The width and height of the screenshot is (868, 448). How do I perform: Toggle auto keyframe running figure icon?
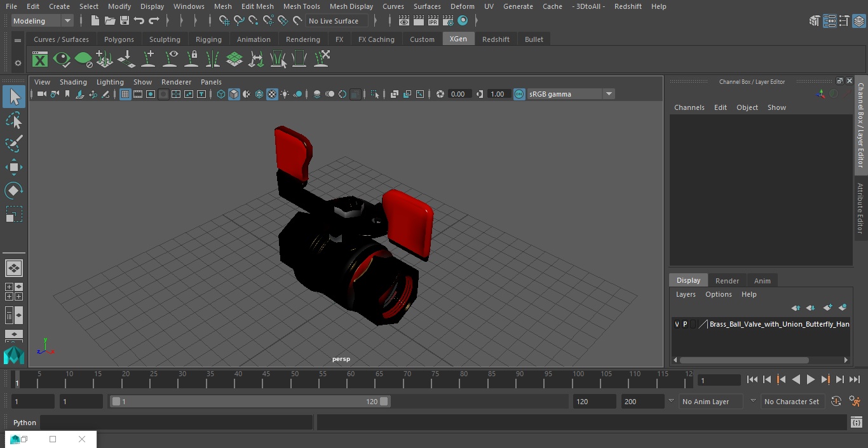click(855, 402)
